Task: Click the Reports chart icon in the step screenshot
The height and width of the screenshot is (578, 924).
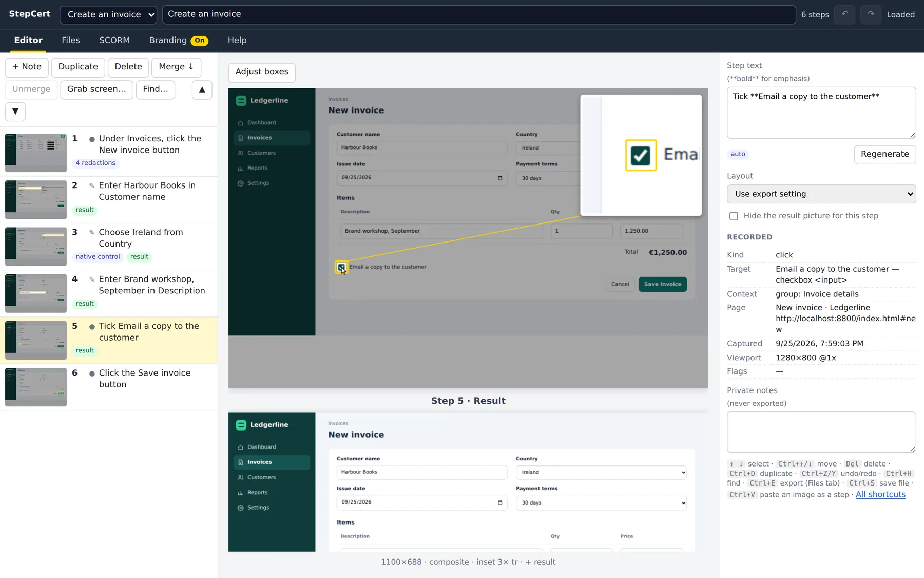Action: click(x=240, y=168)
